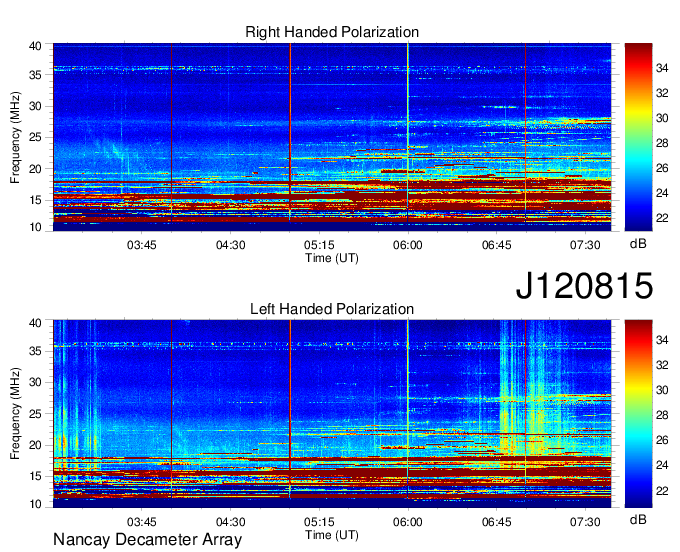Click 'Time (UT)' label under right-handed plot
This screenshot has height=552, width=680.
coord(332,258)
